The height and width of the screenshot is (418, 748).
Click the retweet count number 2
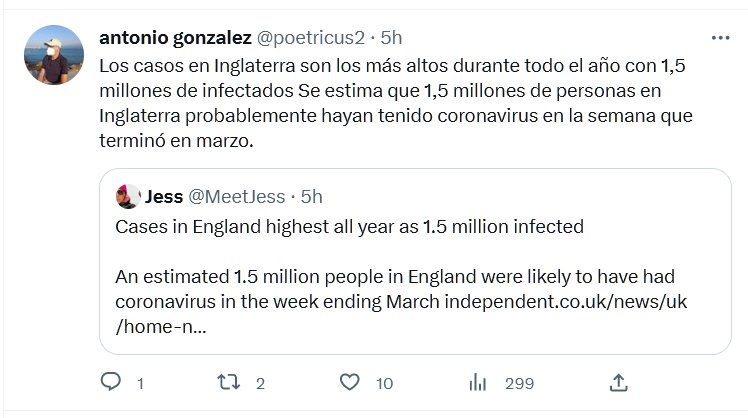[260, 383]
